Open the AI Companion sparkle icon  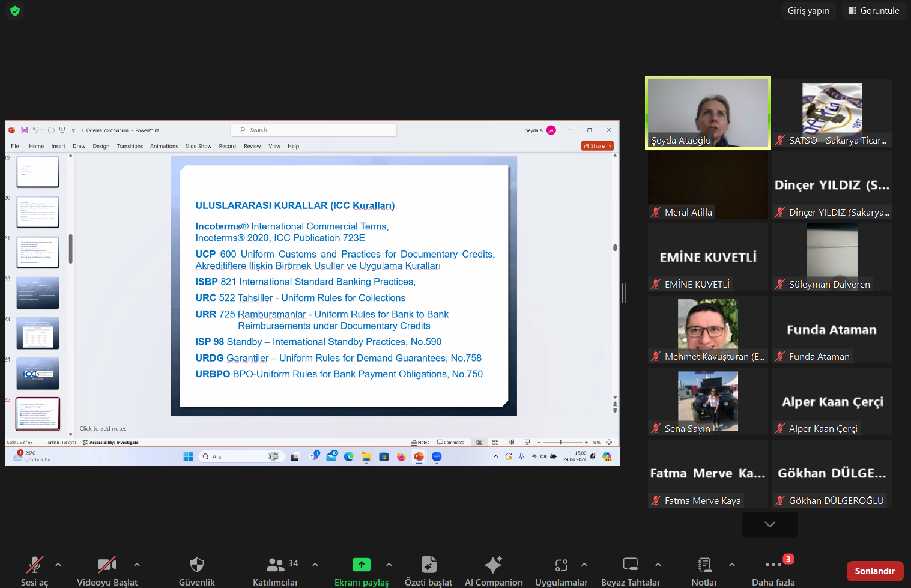coord(494,565)
